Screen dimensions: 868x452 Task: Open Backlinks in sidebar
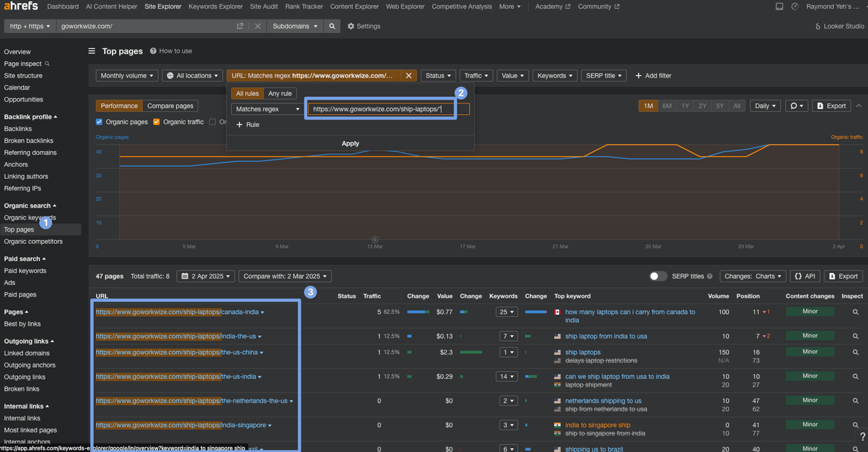pos(18,129)
